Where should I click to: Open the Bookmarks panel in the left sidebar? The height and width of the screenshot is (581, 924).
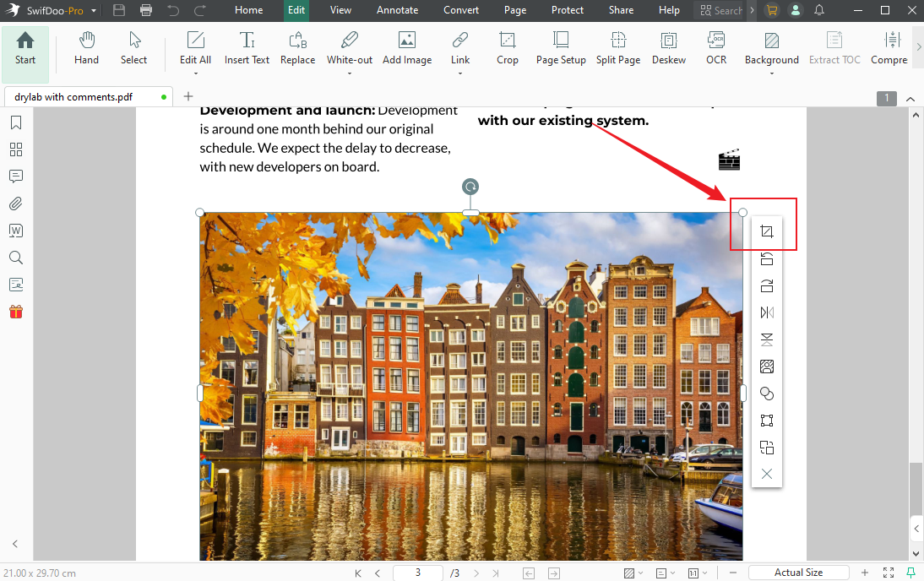(15, 122)
